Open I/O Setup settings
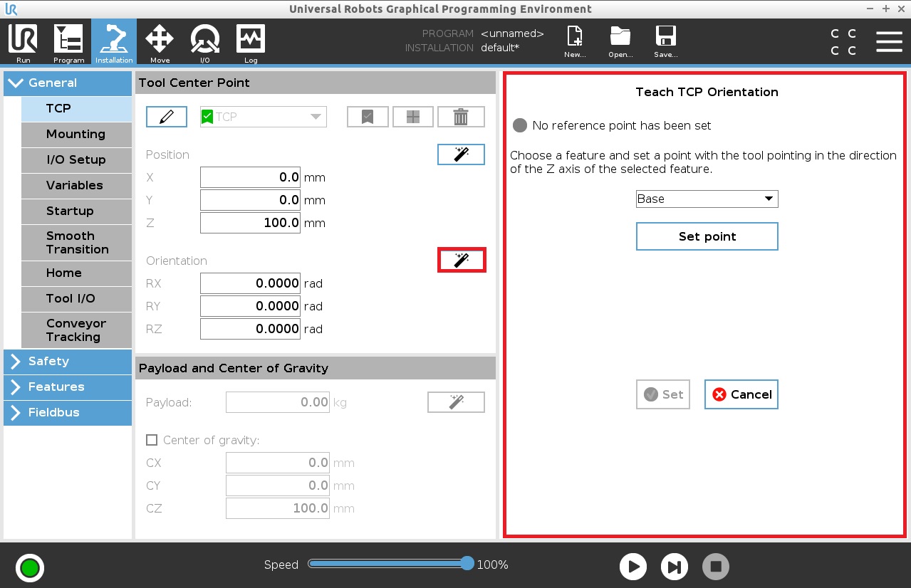This screenshot has width=911, height=588. [x=76, y=159]
